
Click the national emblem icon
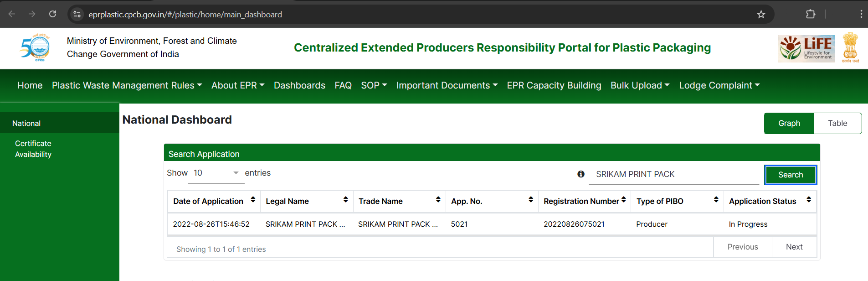(850, 47)
